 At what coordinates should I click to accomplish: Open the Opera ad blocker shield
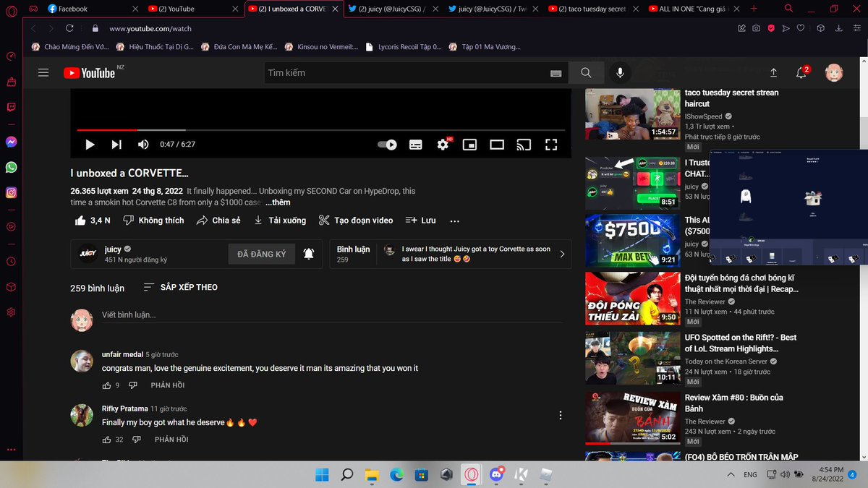point(771,28)
